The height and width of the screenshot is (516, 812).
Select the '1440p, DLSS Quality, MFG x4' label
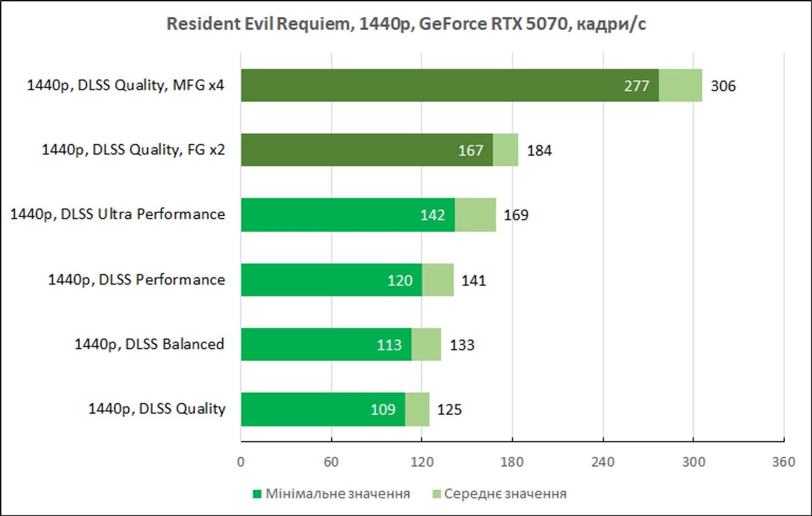tap(126, 85)
